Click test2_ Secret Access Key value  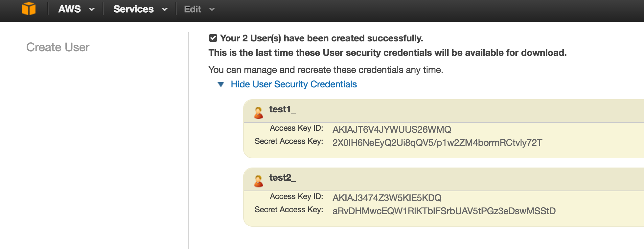click(444, 211)
